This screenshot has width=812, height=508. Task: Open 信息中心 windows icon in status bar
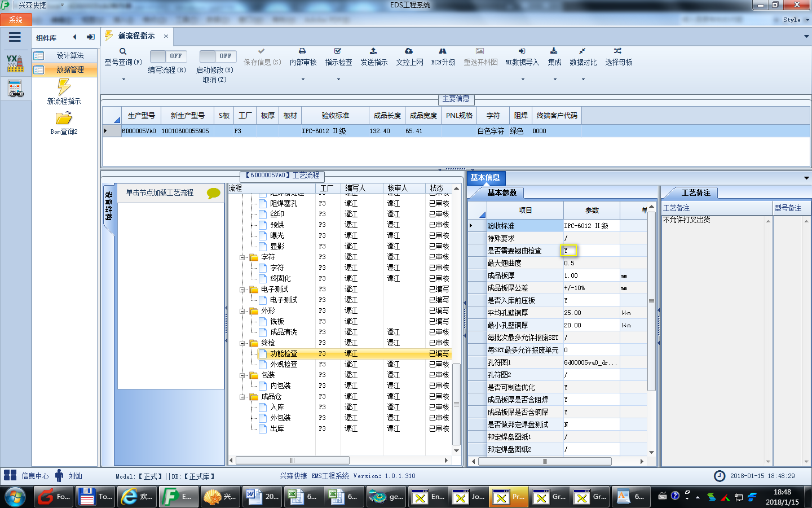(10, 475)
